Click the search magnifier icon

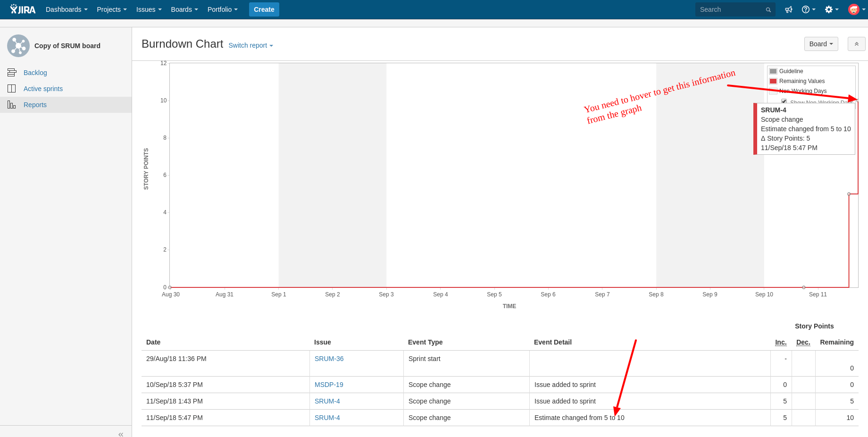tap(768, 9)
